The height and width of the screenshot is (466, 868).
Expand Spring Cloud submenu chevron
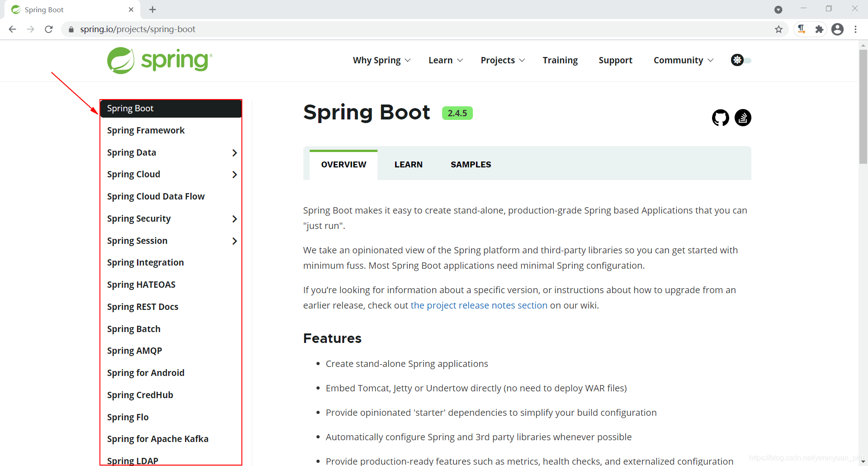234,175
